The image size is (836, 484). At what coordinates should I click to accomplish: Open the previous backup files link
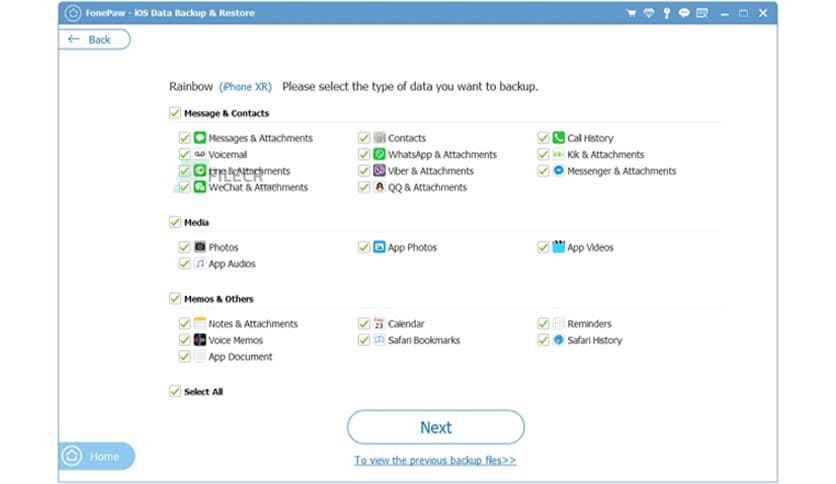435,460
